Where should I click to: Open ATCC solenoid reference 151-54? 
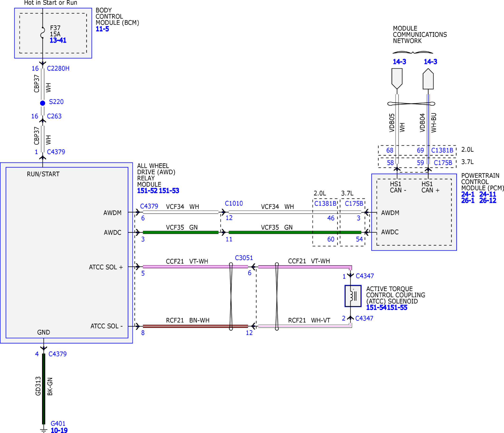coord(376,308)
